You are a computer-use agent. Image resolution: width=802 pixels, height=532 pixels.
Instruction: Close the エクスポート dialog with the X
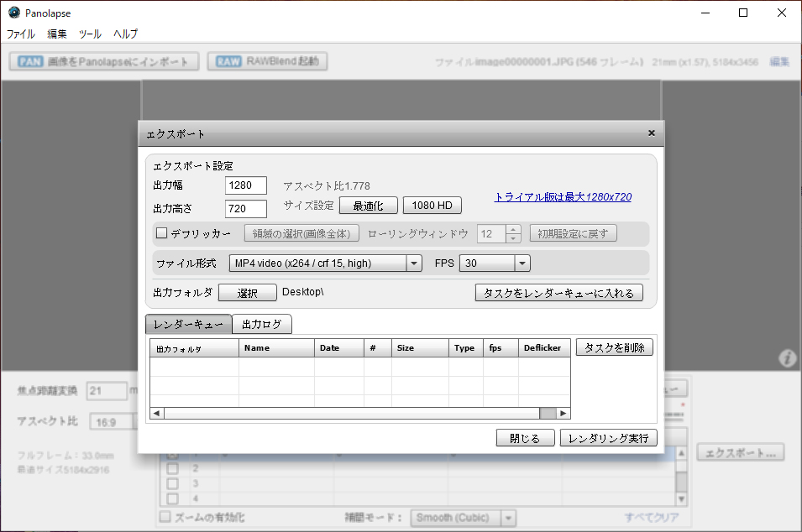pyautogui.click(x=652, y=133)
